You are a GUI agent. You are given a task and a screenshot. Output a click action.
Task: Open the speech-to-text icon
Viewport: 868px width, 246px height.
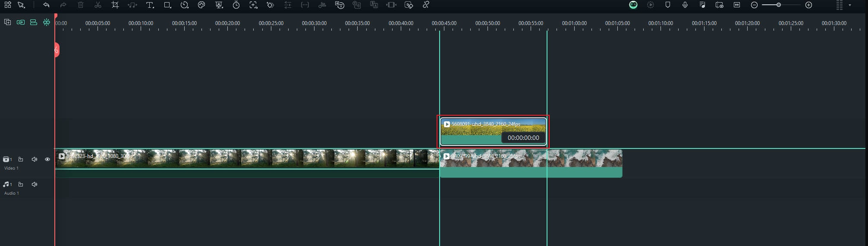[x=340, y=5]
